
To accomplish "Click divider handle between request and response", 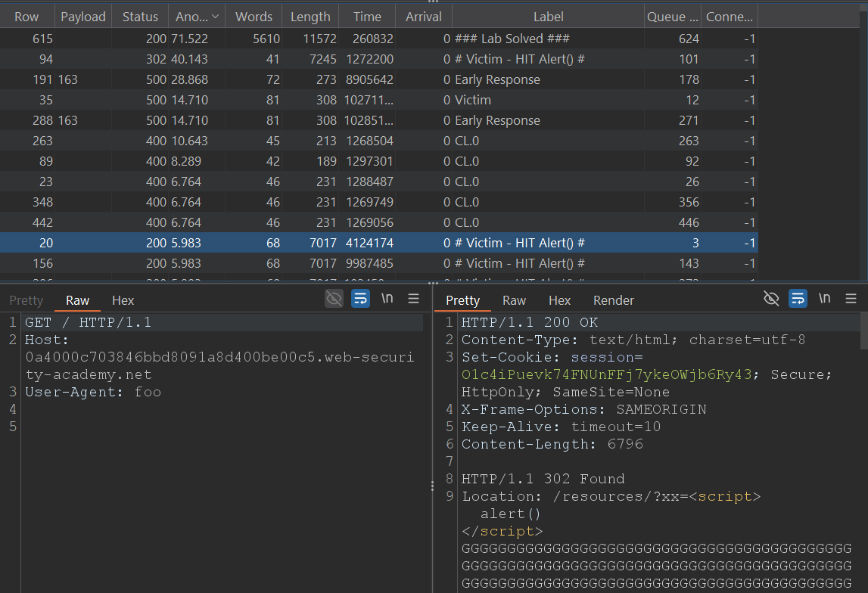I will (431, 485).
